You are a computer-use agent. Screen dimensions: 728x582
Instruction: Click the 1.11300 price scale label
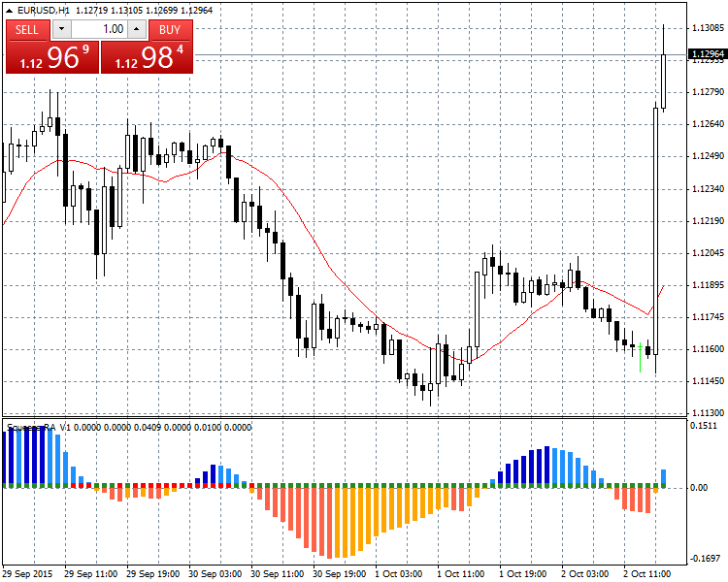[x=706, y=412]
